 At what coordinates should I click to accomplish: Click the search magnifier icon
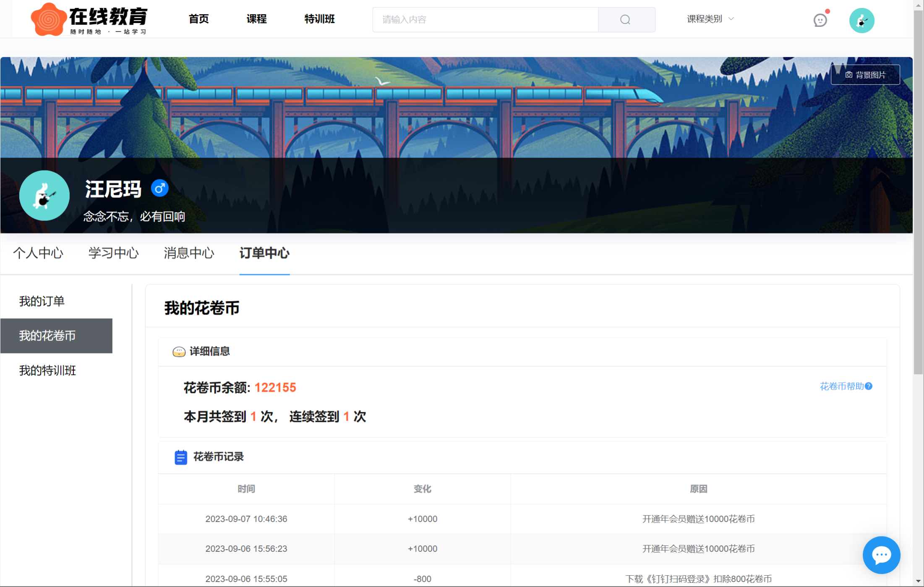click(x=626, y=20)
